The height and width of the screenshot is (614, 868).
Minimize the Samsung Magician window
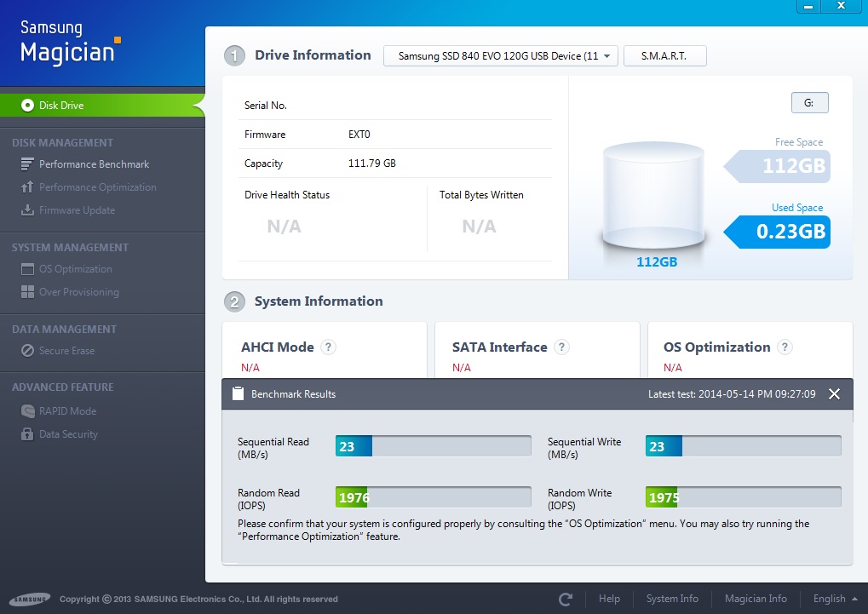[808, 6]
